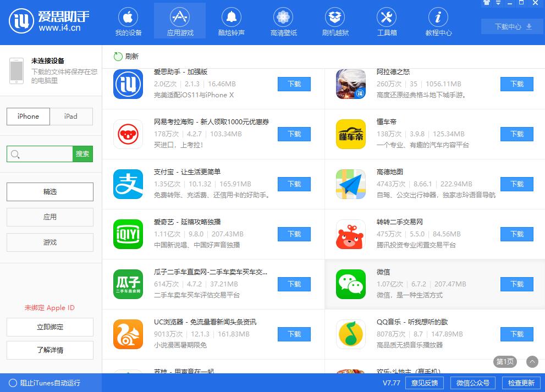This screenshot has width=545, height=392.
Task: Click the 未绑定 Apple ID text
Action: 49,308
